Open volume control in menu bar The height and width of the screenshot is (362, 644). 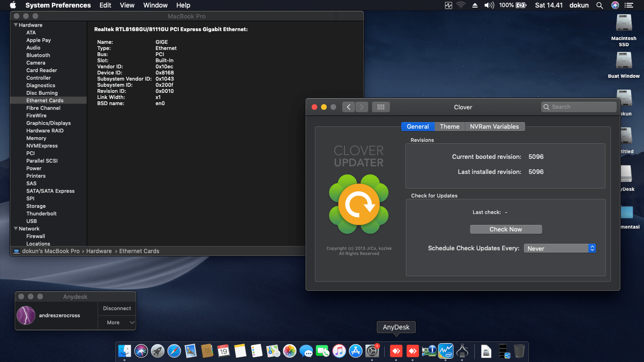coord(489,5)
